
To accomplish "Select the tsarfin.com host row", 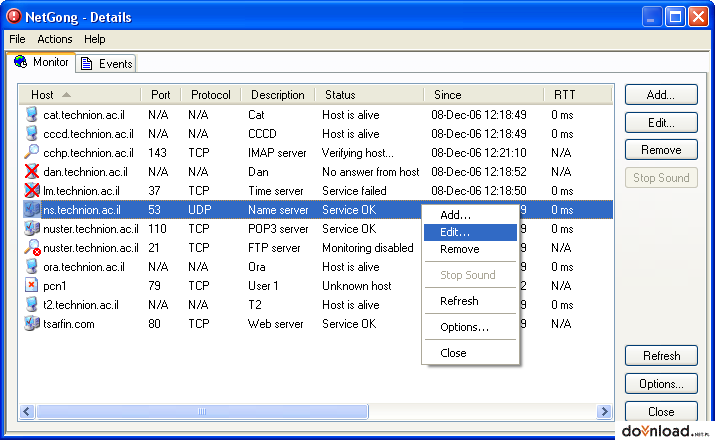I will click(x=317, y=324).
